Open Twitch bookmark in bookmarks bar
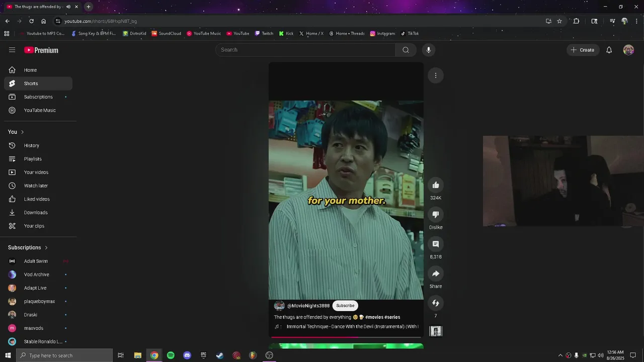The width and height of the screenshot is (644, 362). [264, 34]
